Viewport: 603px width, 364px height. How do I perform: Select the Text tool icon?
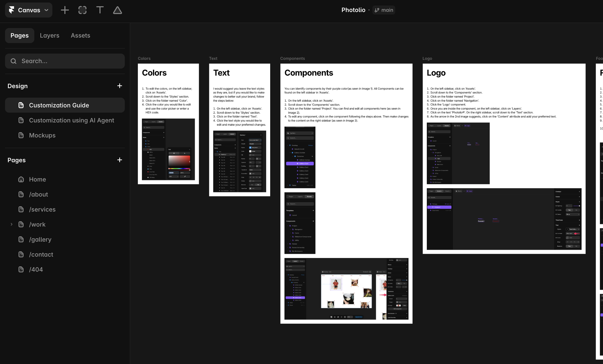(100, 10)
